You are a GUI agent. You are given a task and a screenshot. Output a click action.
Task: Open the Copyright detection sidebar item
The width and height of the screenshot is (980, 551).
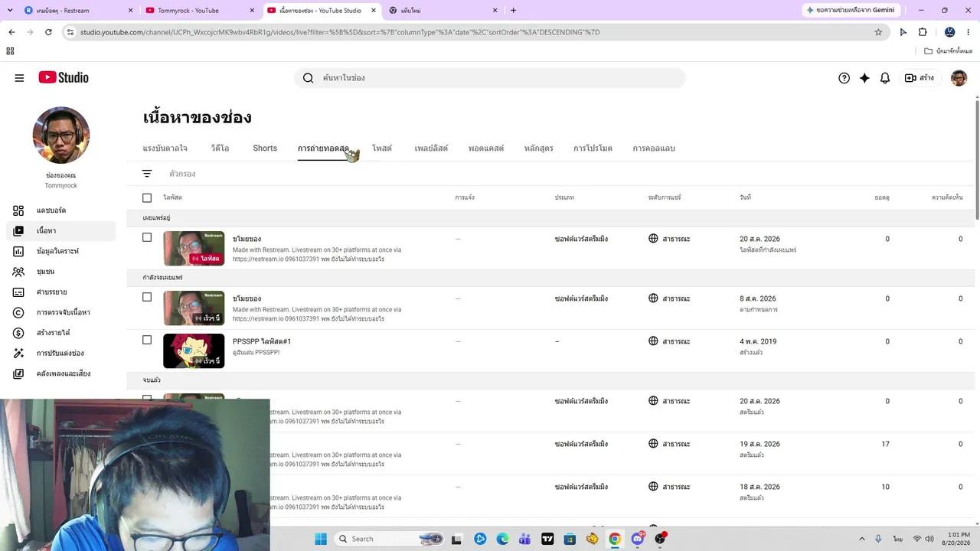pyautogui.click(x=61, y=312)
